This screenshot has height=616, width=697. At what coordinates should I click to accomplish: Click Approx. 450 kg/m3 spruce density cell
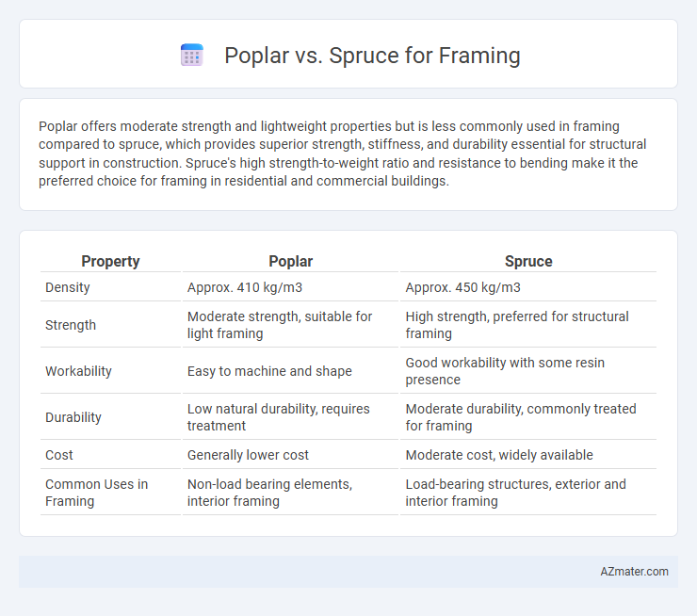pyautogui.click(x=462, y=287)
